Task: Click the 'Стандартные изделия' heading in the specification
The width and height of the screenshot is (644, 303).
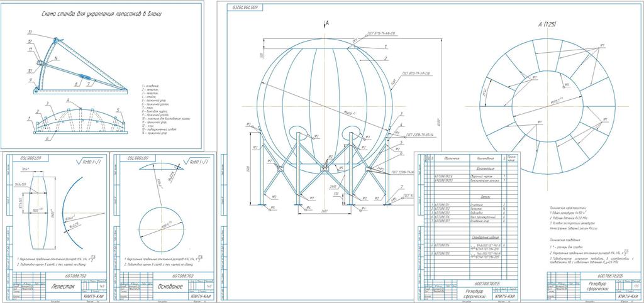Action: [484, 238]
